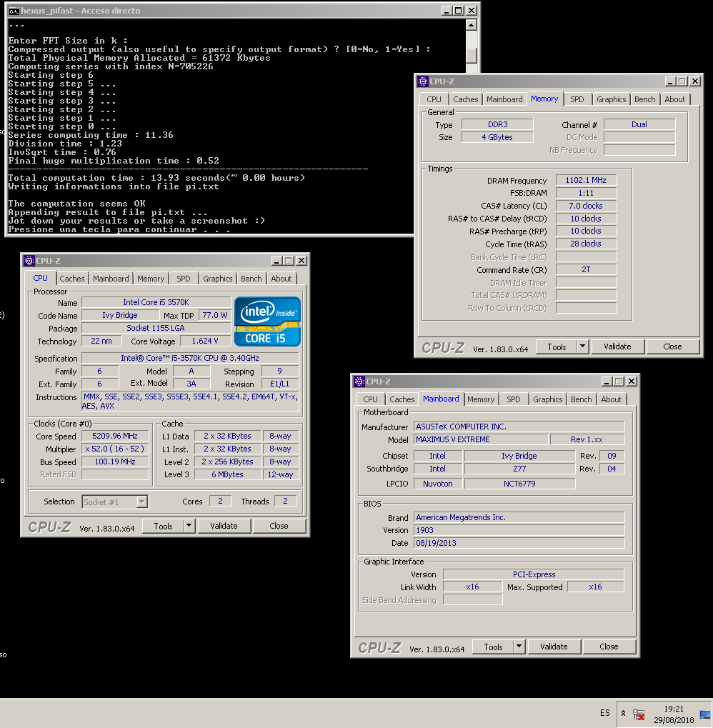Open the ES language indicator in the taskbar
This screenshot has height=728, width=713.
click(x=605, y=713)
